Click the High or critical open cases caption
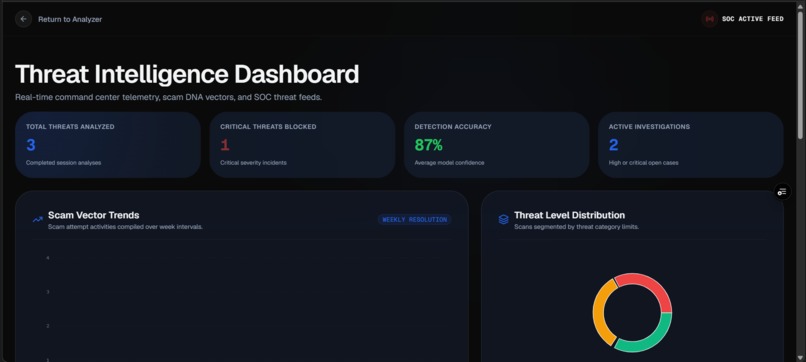This screenshot has height=362, width=806. 644,163
